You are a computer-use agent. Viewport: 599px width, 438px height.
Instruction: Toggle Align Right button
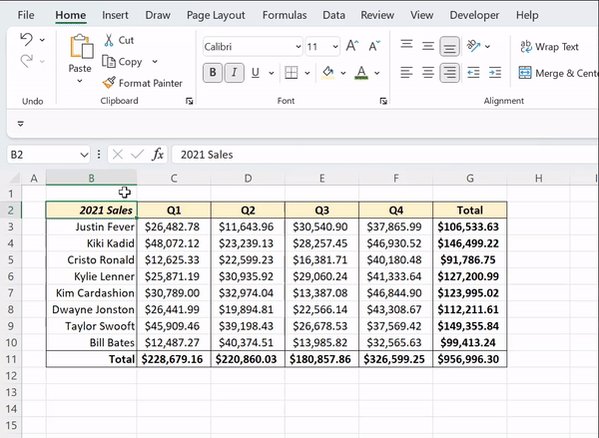(x=450, y=73)
